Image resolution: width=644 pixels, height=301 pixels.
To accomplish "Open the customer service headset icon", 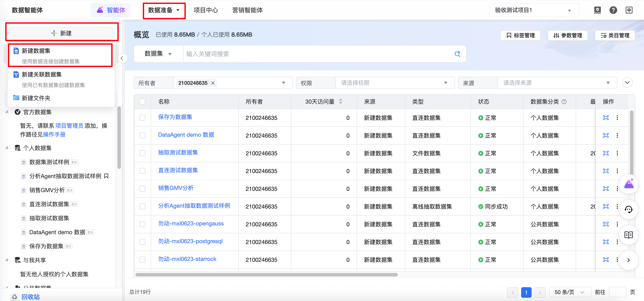I will click(628, 209).
